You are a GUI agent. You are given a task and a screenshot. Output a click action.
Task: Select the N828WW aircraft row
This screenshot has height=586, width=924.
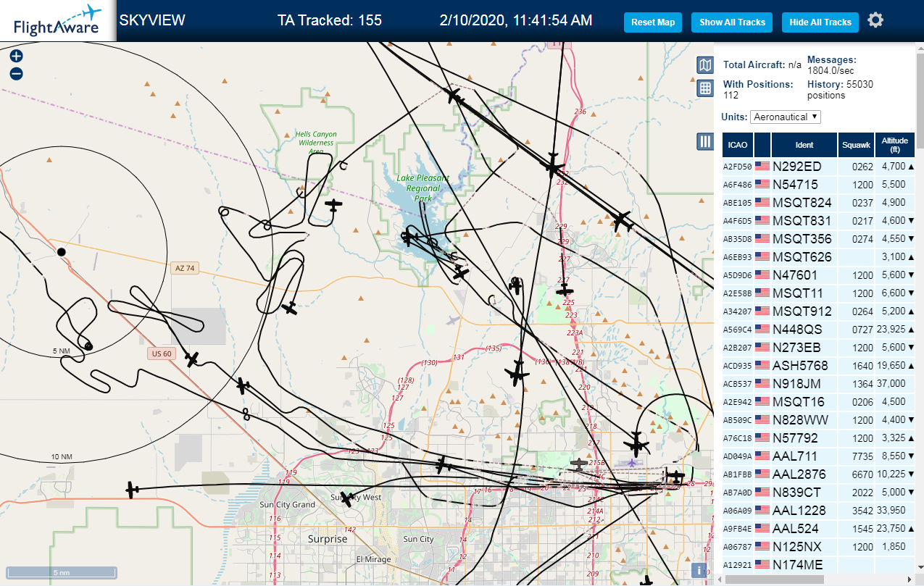pos(819,419)
